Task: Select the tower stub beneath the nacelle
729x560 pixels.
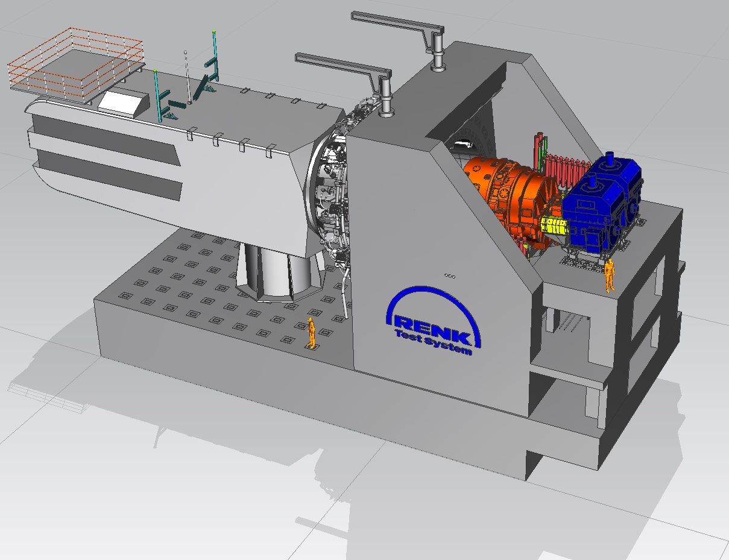Action: (x=280, y=271)
